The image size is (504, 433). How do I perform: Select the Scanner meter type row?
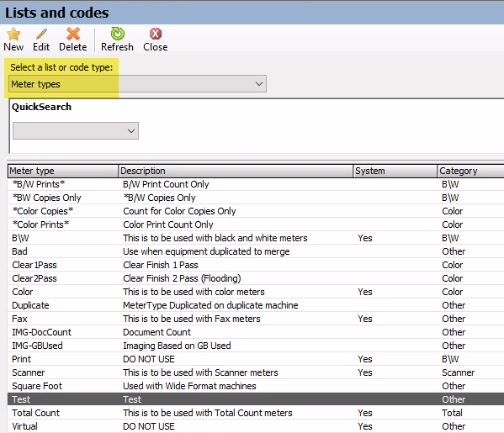point(256,372)
